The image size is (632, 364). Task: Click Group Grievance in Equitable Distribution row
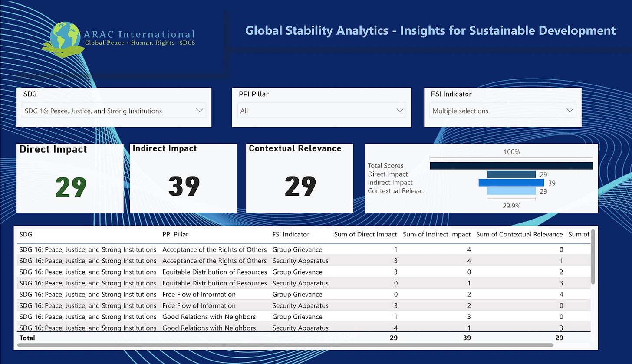297,272
